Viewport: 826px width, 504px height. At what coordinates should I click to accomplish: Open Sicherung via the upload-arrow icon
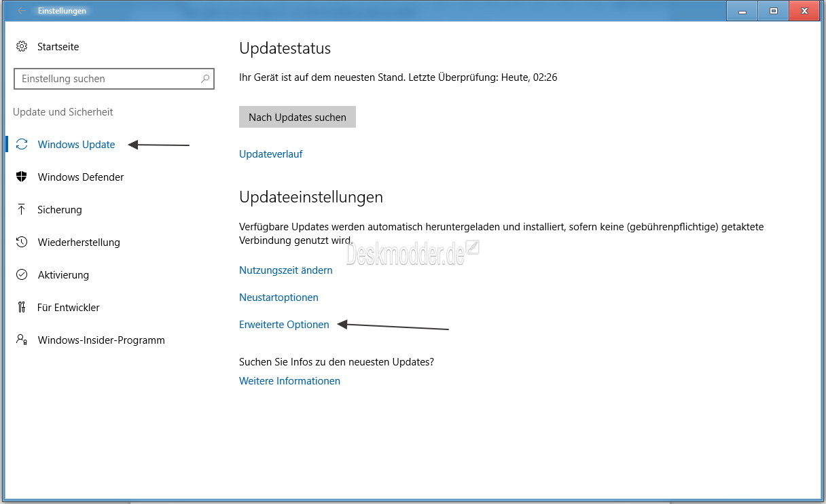[x=21, y=209]
